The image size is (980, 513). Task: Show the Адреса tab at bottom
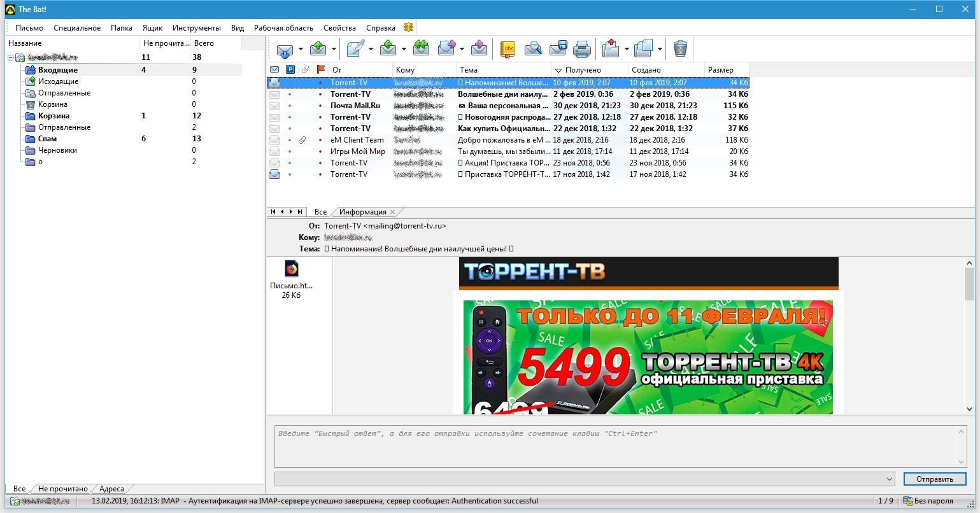111,489
